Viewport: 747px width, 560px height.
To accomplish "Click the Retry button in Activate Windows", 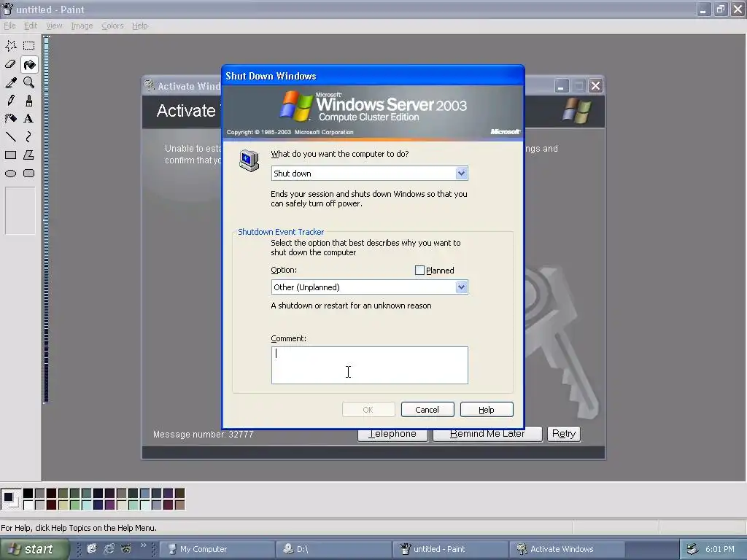I will tap(564, 434).
